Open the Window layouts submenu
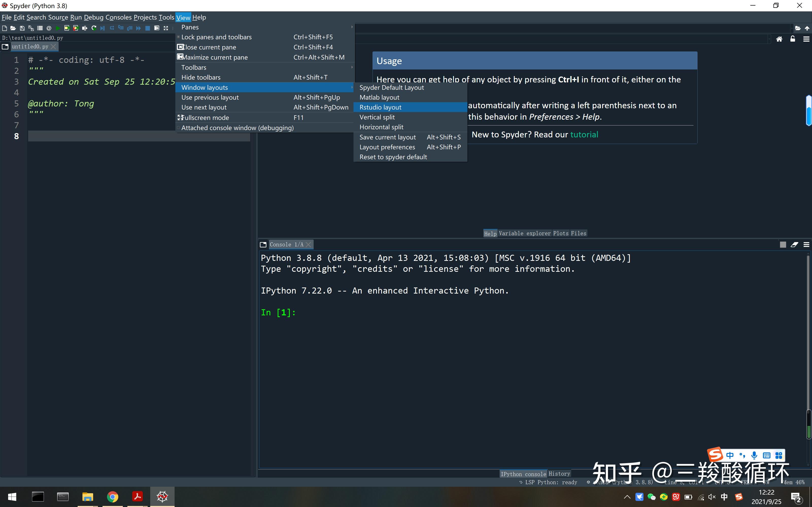The image size is (812, 507). (204, 87)
